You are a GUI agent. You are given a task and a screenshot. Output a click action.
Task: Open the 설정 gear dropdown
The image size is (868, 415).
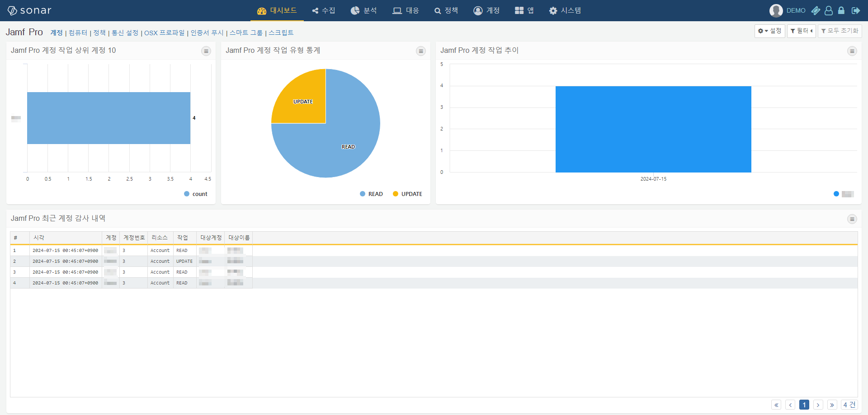click(769, 31)
